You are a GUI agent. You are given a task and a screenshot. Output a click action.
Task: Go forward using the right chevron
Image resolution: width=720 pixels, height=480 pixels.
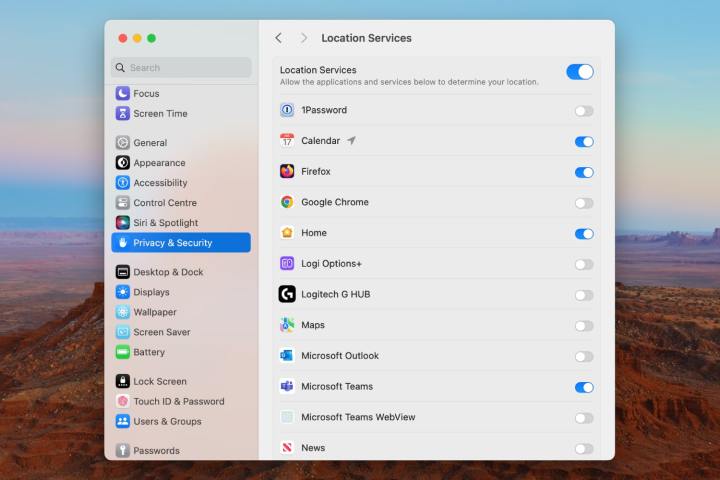[304, 38]
